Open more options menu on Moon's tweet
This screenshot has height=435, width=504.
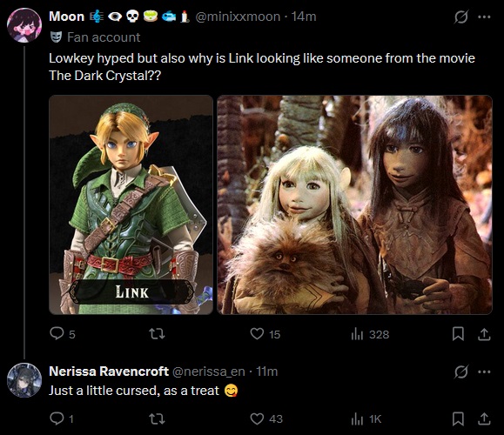484,17
